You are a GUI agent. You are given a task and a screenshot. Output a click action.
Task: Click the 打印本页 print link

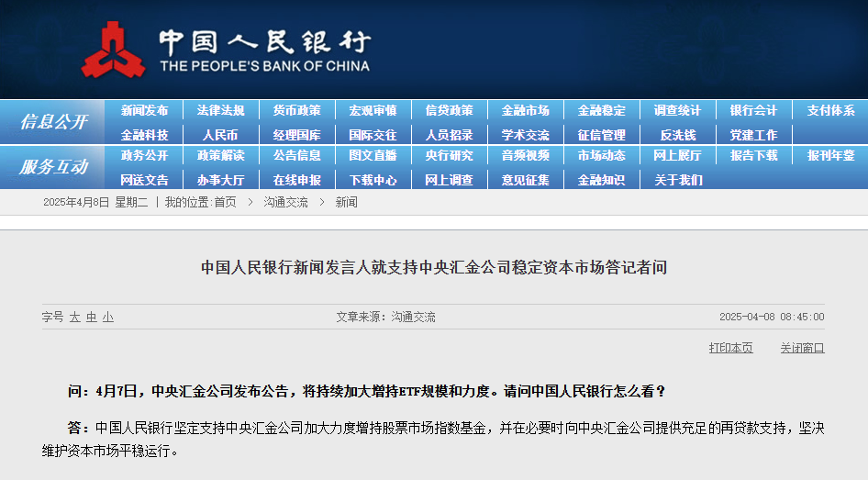pyautogui.click(x=730, y=348)
